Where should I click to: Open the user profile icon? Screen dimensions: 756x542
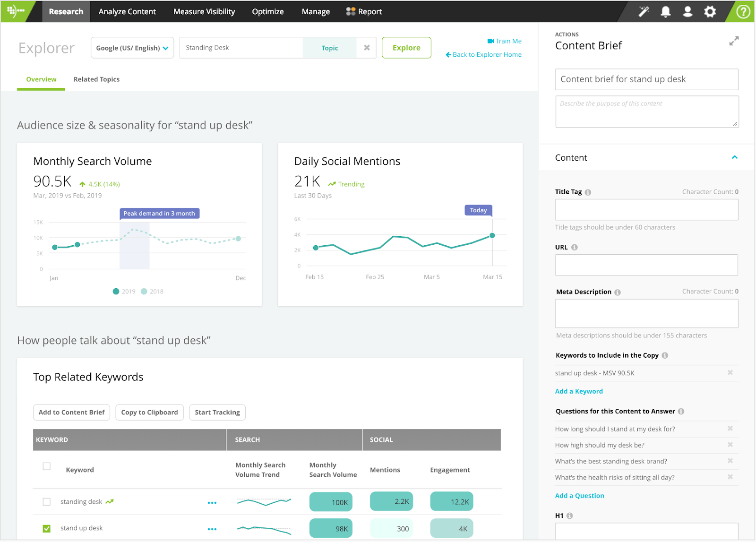click(x=687, y=11)
